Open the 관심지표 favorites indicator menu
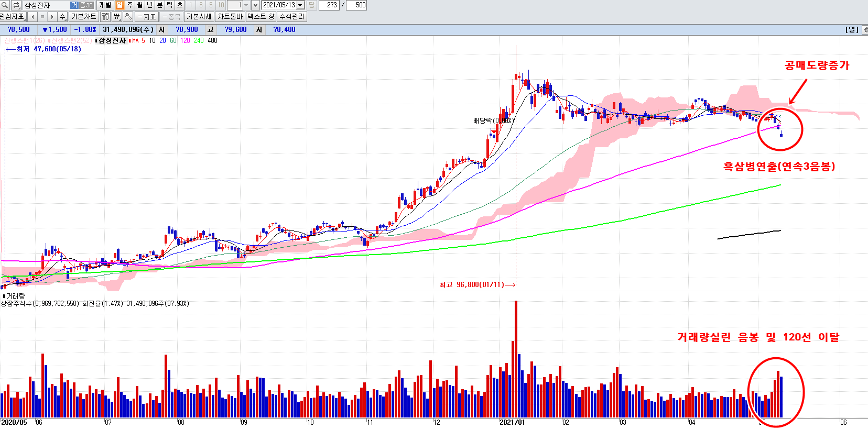Viewport: 868px width, 429px height. click(13, 17)
